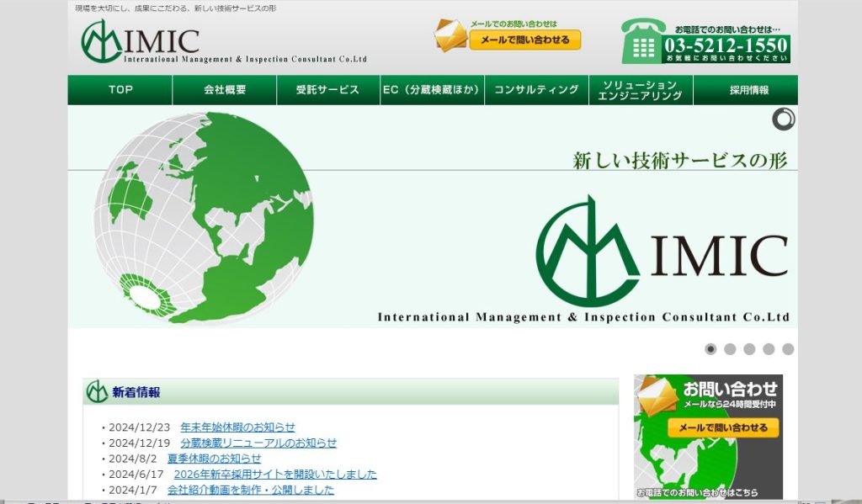The width and height of the screenshot is (862, 504).
Task: Open the 2026年新卒採用サイトを開設いたしました link
Action: (x=275, y=475)
